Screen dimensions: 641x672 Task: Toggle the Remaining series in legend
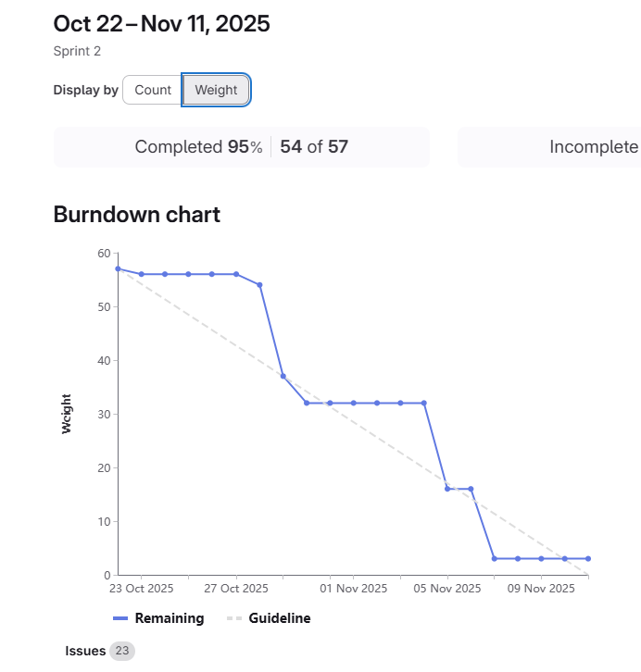(x=170, y=618)
